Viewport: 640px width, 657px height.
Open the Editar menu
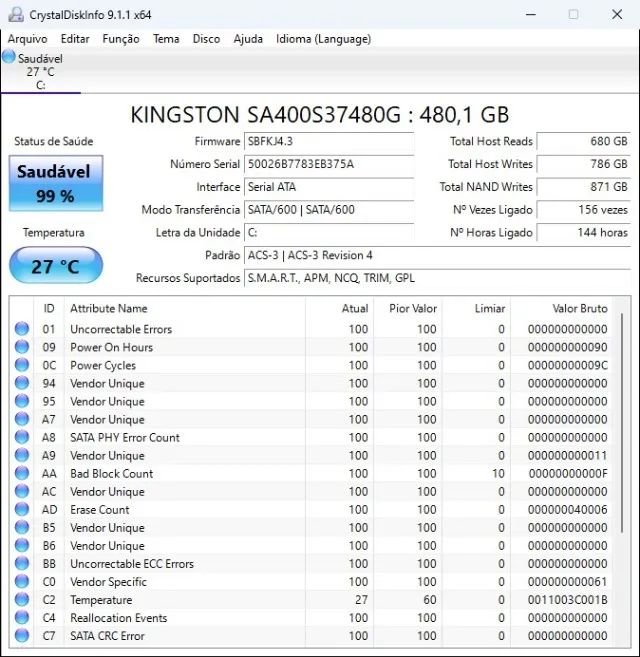[75, 39]
